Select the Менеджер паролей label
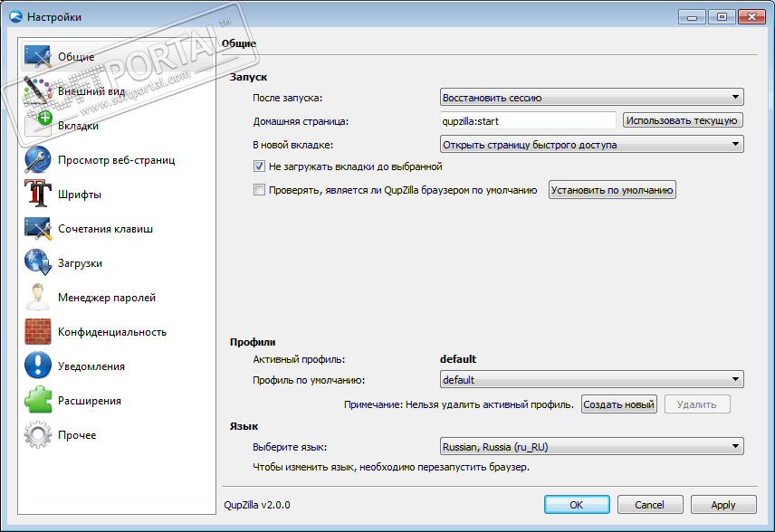The height and width of the screenshot is (532, 775). [107, 298]
